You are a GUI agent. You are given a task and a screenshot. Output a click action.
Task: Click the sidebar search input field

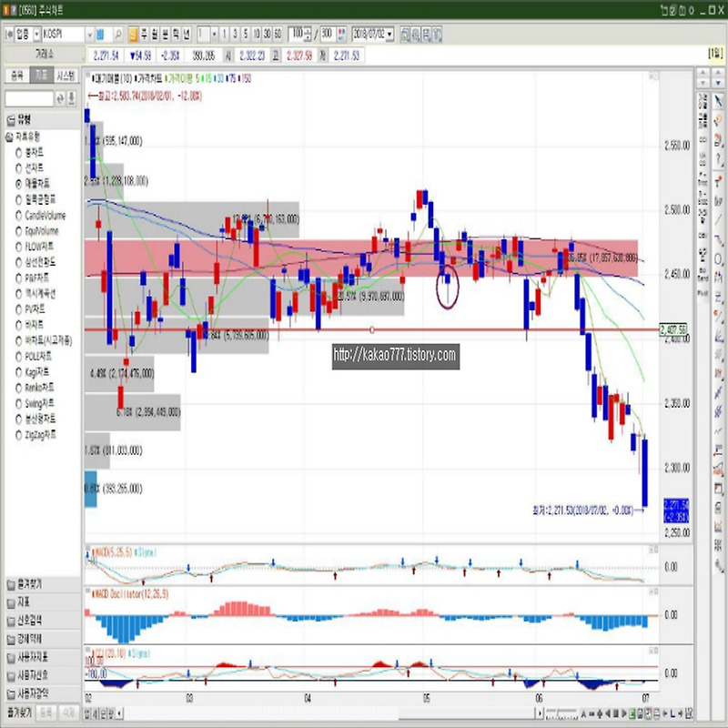[29, 98]
